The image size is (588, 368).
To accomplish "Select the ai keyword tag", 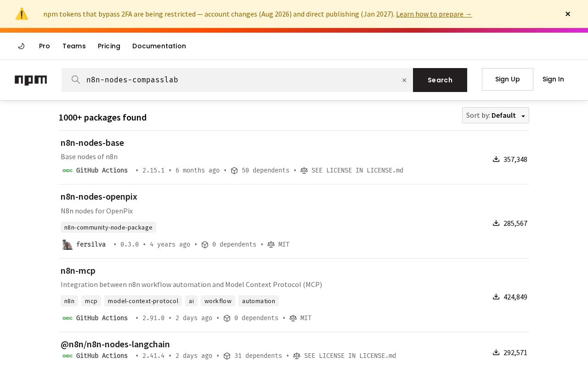I will (x=191, y=301).
